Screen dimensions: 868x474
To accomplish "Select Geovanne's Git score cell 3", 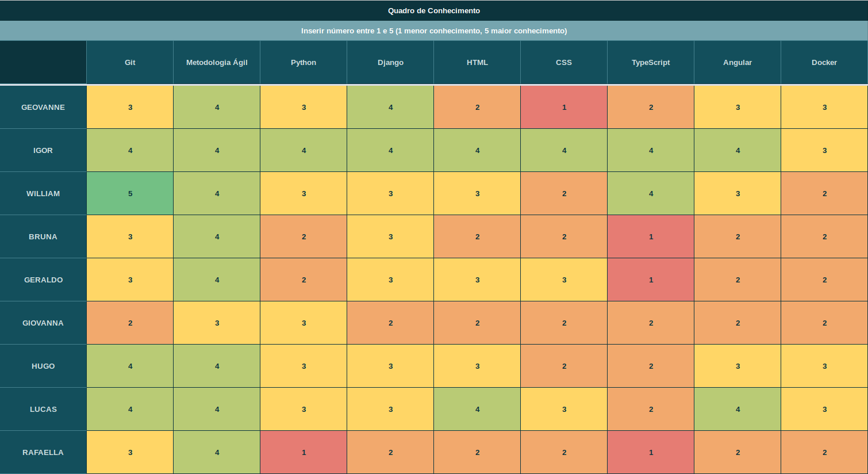I will (x=130, y=107).
